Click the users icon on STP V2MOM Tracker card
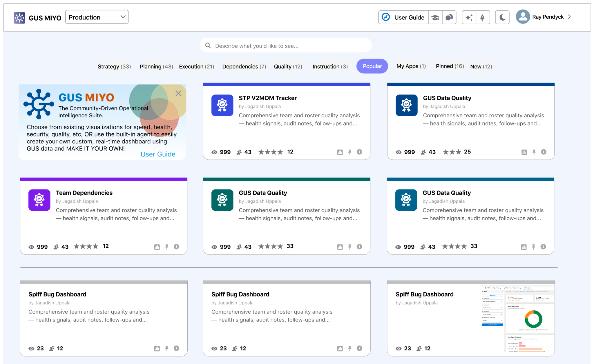594x364 pixels. tap(239, 152)
